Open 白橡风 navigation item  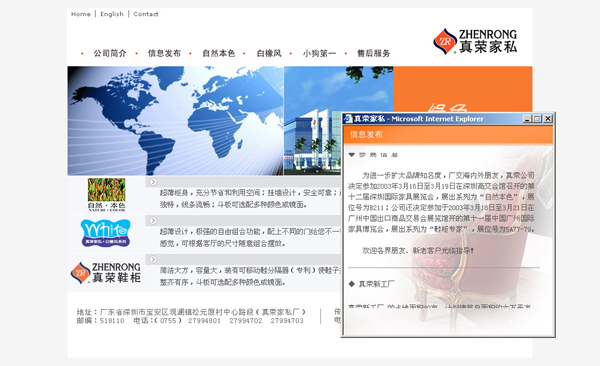[x=269, y=53]
